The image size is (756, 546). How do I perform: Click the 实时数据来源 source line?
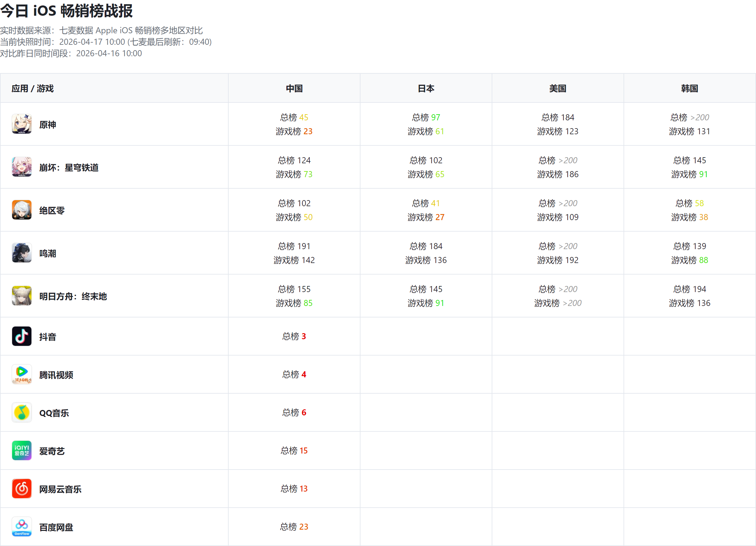(101, 30)
